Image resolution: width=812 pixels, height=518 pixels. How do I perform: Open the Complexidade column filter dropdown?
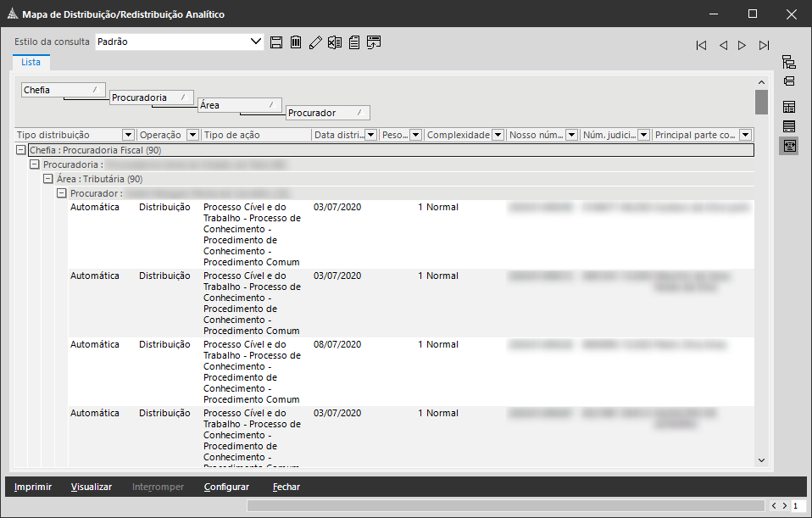pos(498,135)
